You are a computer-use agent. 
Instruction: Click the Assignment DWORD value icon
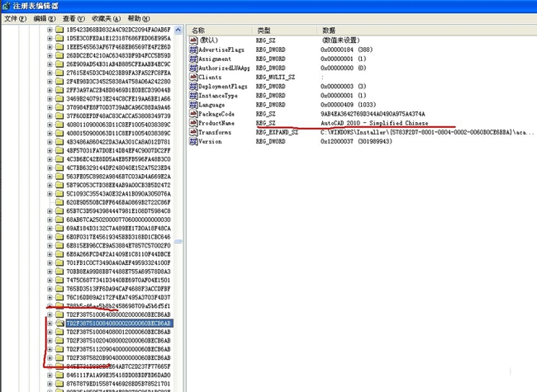point(193,59)
